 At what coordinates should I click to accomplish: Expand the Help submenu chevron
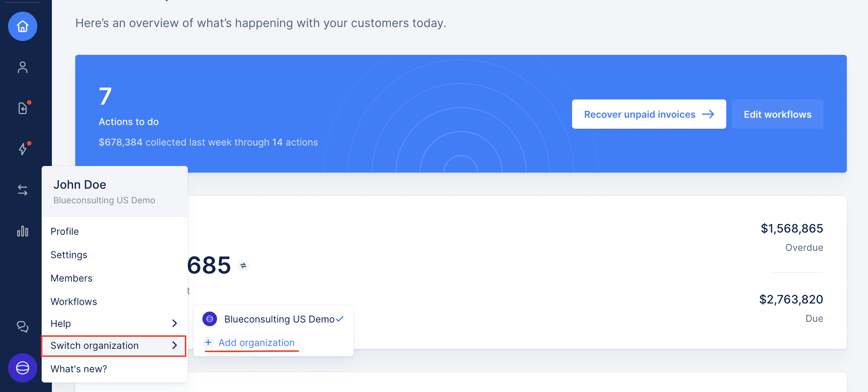pyautogui.click(x=175, y=323)
